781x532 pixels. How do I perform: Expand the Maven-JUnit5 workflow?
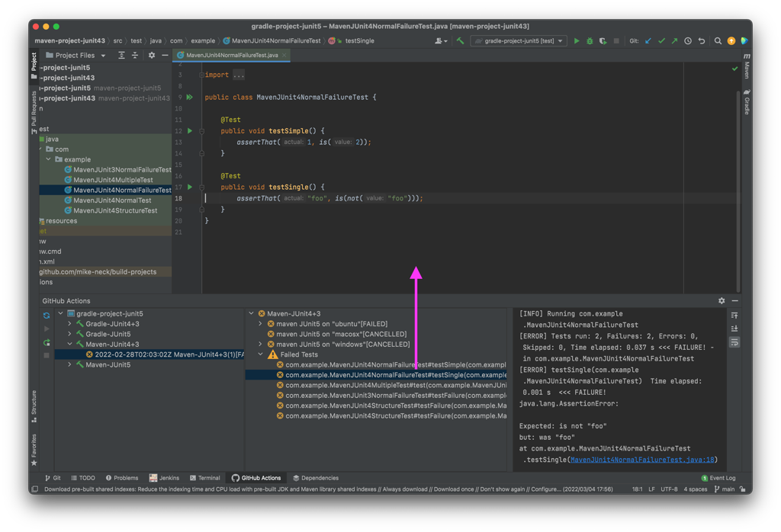[69, 365]
